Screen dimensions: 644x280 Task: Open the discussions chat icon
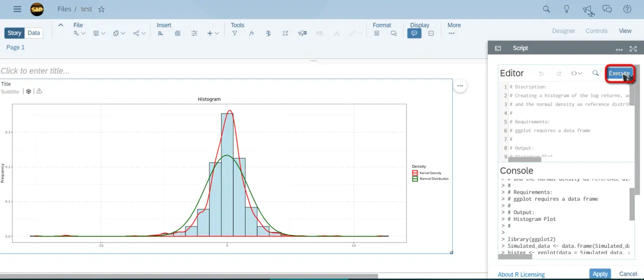607,9
